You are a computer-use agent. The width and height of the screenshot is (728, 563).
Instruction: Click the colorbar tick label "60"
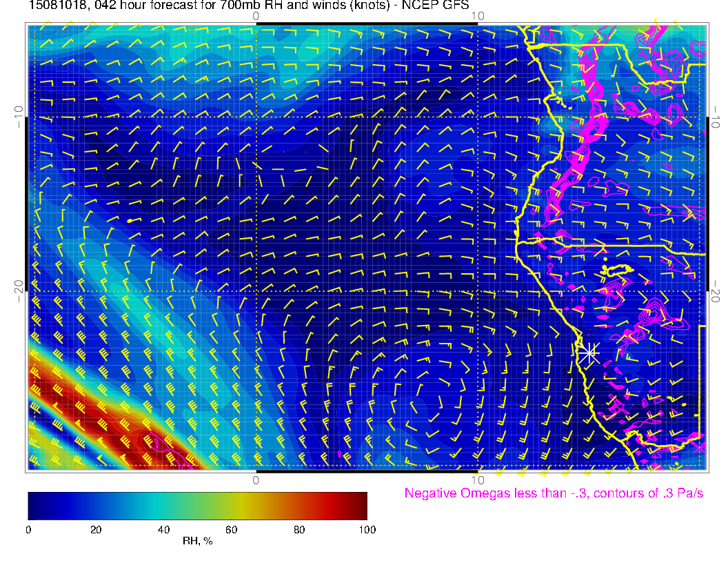click(x=231, y=530)
